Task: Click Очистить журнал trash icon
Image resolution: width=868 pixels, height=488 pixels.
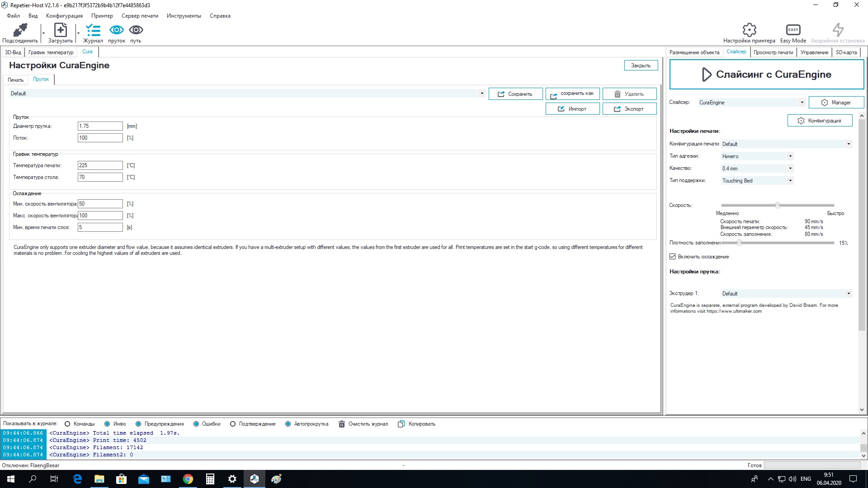Action: point(342,424)
